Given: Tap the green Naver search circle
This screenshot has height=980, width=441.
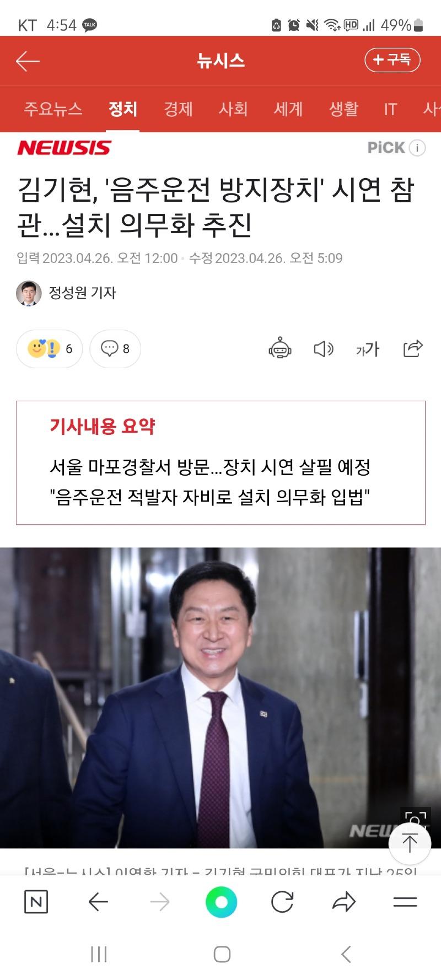Looking at the screenshot, I should (x=221, y=902).
